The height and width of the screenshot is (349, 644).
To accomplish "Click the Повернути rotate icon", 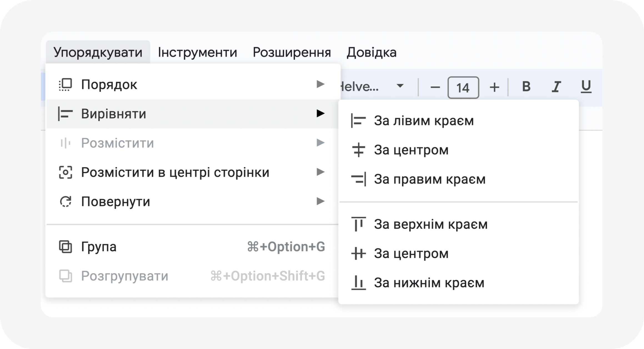I will click(66, 202).
